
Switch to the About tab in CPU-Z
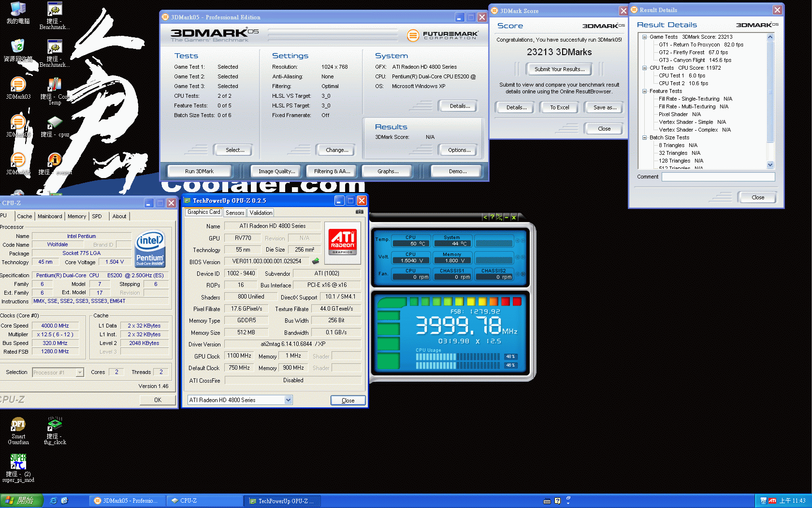pyautogui.click(x=119, y=216)
